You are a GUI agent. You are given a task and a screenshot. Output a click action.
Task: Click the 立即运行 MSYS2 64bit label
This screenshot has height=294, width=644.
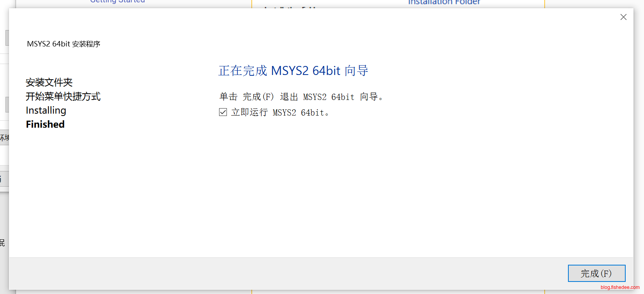[280, 112]
